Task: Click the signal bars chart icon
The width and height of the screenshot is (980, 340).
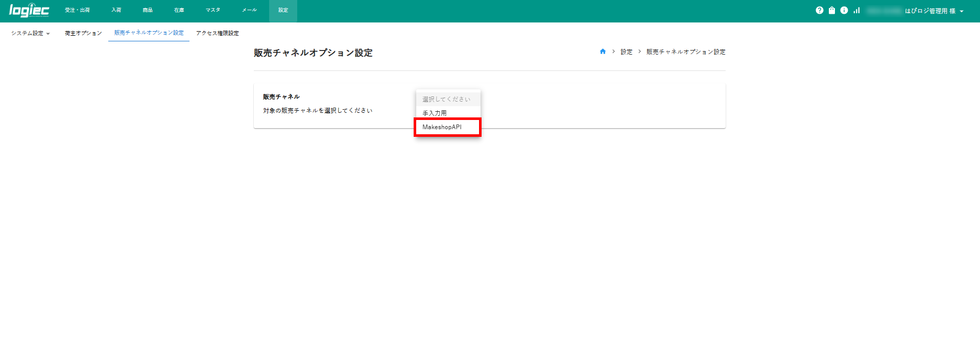Action: point(856,10)
